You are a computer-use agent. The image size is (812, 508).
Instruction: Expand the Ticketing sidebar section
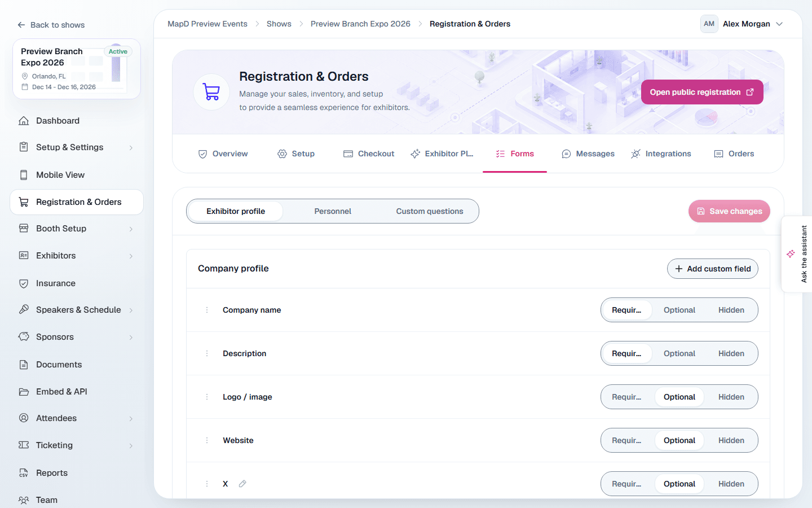pyautogui.click(x=131, y=446)
